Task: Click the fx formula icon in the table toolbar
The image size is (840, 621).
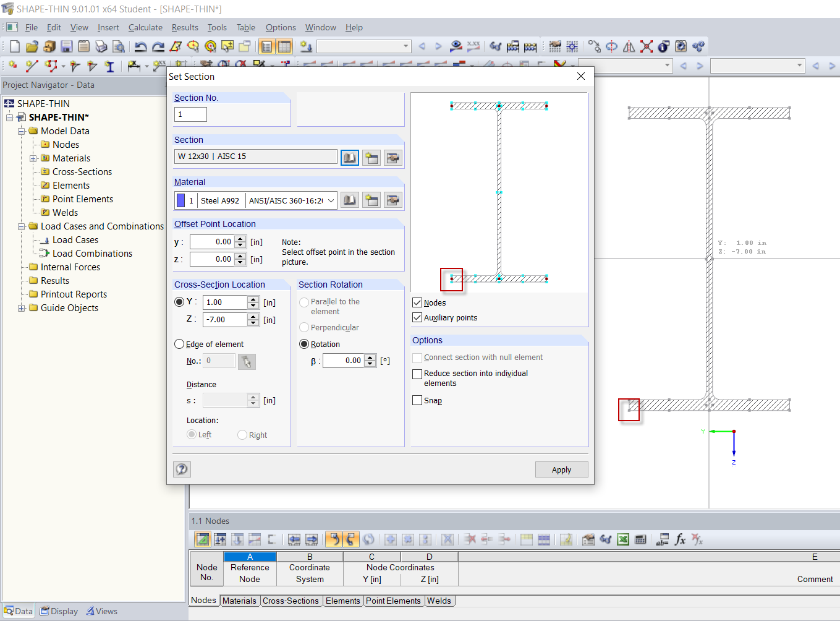Action: click(x=681, y=539)
